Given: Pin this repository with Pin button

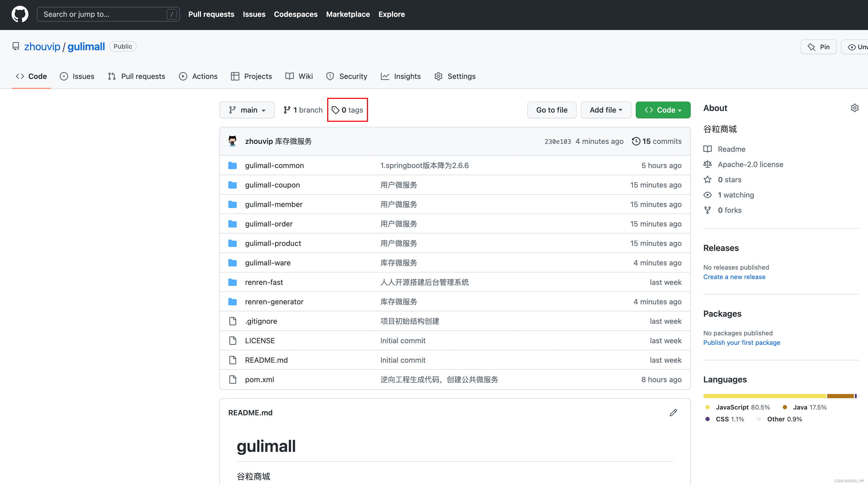Looking at the screenshot, I should (819, 47).
